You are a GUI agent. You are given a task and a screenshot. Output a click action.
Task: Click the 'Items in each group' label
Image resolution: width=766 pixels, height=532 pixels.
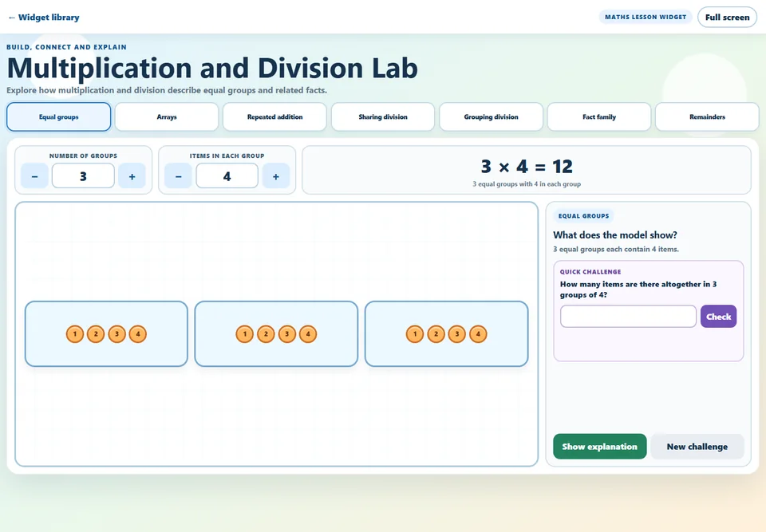(x=227, y=156)
